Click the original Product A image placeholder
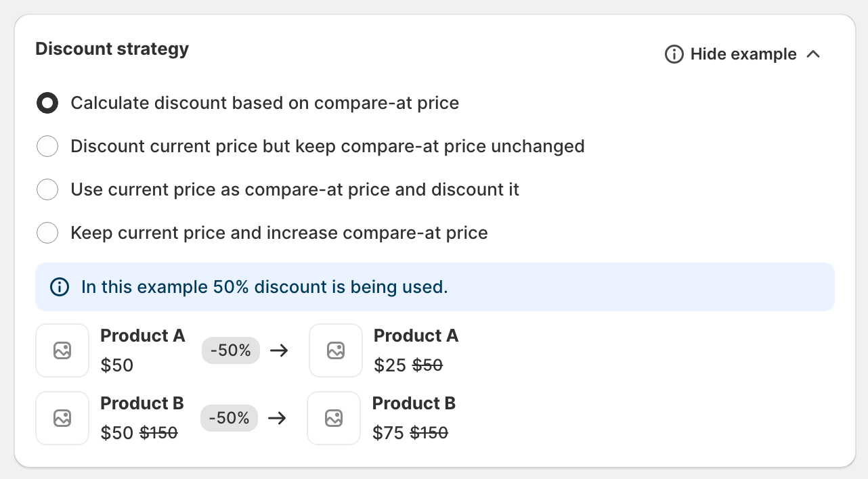The image size is (868, 479). tap(62, 350)
